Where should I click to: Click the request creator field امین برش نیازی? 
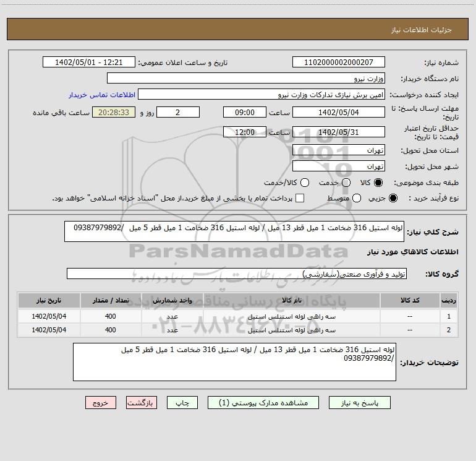(261, 94)
